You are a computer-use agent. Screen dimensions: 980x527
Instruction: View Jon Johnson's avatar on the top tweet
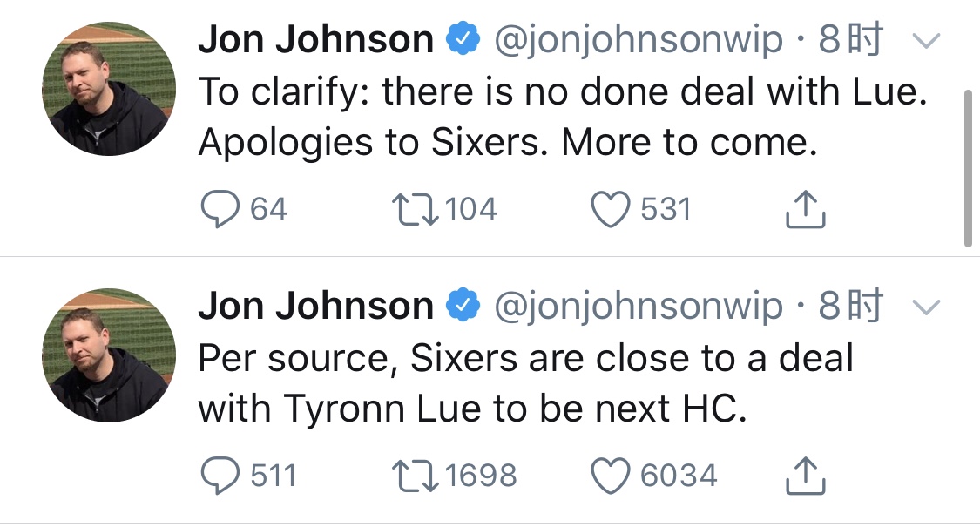[x=108, y=88]
